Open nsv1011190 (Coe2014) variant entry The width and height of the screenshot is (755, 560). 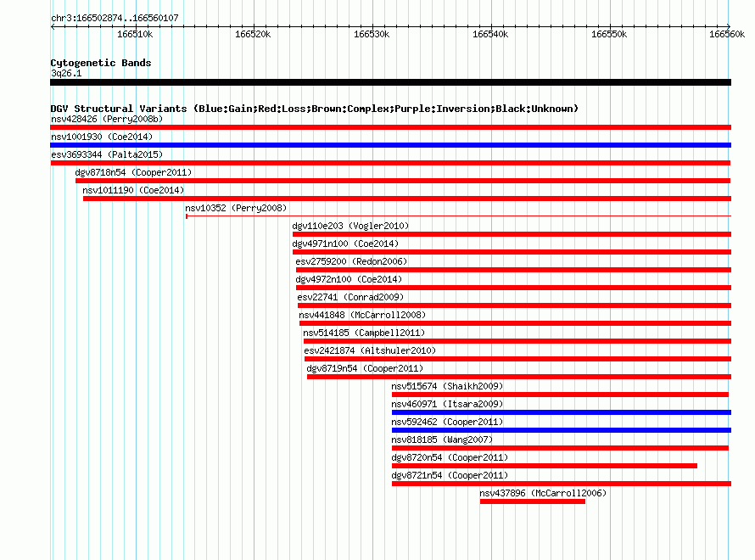(x=133, y=190)
